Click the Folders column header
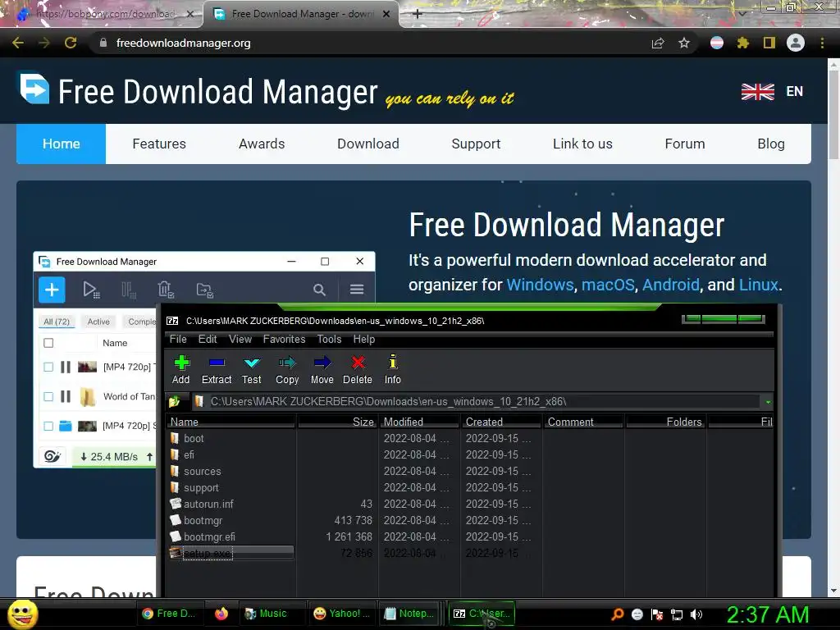The width and height of the screenshot is (840, 630). tap(666, 422)
